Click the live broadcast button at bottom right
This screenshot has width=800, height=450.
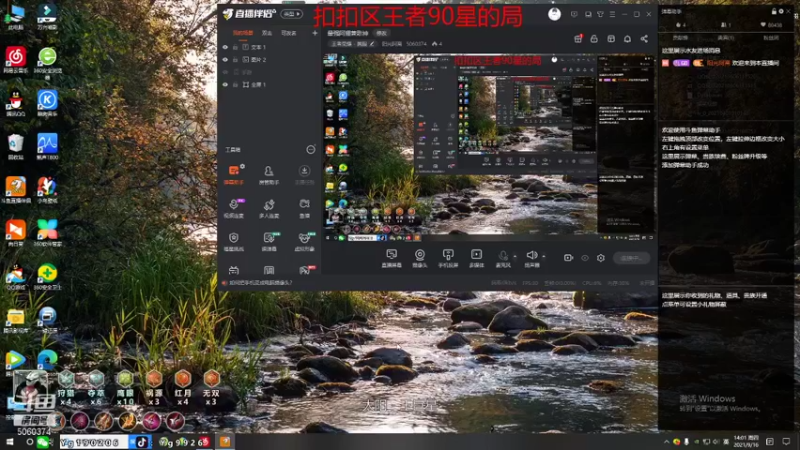point(632,258)
